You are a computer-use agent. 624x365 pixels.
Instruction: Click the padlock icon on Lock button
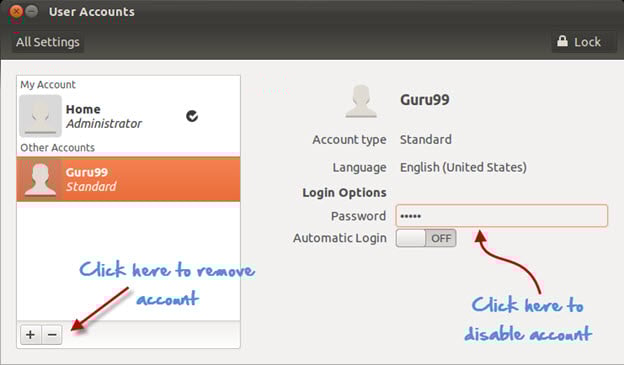pos(562,41)
